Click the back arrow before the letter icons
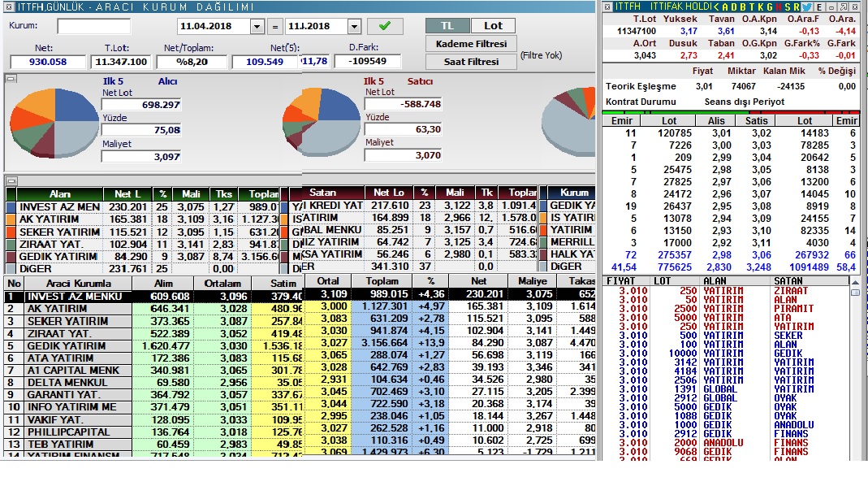This screenshot has width=868, height=499. point(716,7)
